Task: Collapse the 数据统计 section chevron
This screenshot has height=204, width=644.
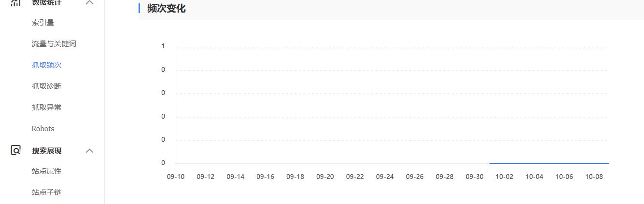Action: click(89, 2)
